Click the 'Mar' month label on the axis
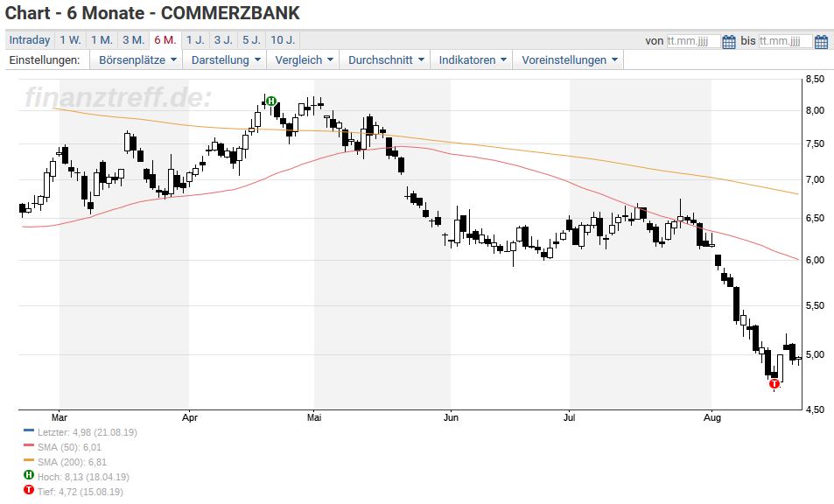 pos(59,418)
